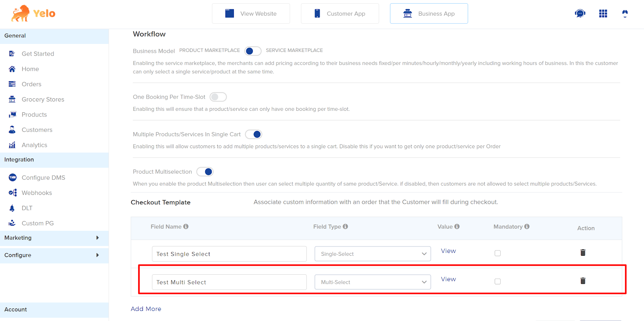
Task: Open the user profile icon
Action: 625,14
